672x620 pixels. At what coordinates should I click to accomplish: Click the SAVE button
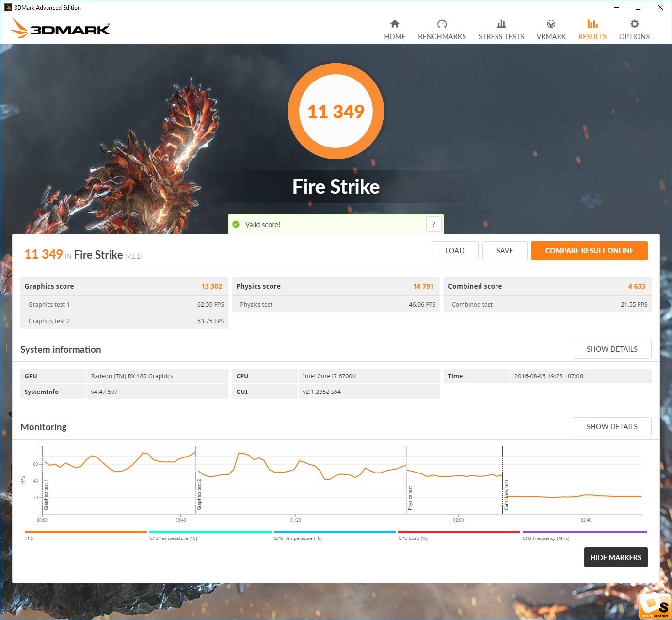505,251
